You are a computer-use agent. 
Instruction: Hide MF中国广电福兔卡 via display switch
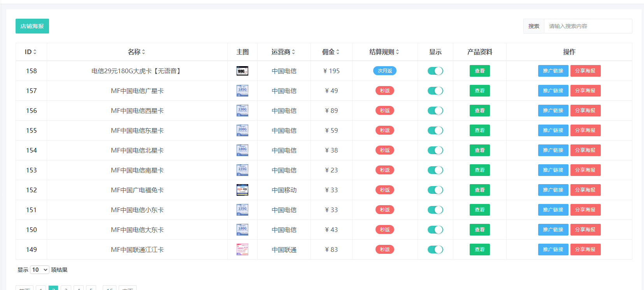click(x=435, y=190)
